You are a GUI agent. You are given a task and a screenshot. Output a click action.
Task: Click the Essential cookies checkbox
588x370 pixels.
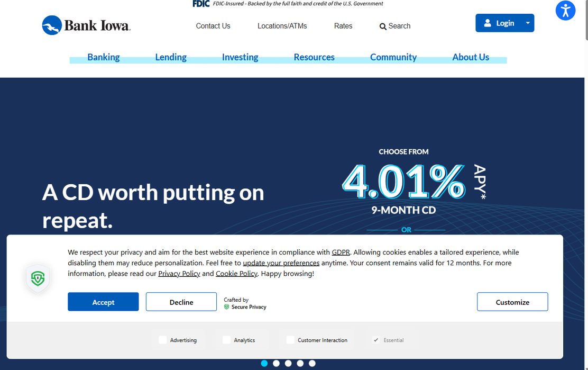(376, 340)
